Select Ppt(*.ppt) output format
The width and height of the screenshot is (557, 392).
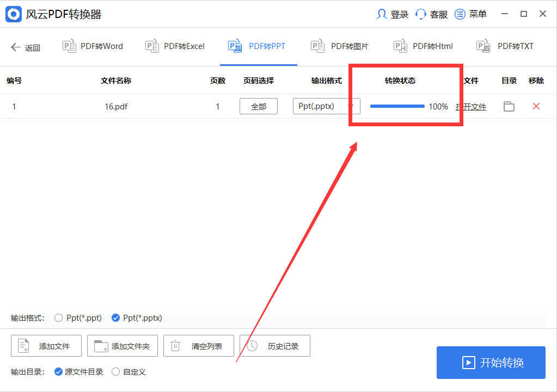point(59,318)
